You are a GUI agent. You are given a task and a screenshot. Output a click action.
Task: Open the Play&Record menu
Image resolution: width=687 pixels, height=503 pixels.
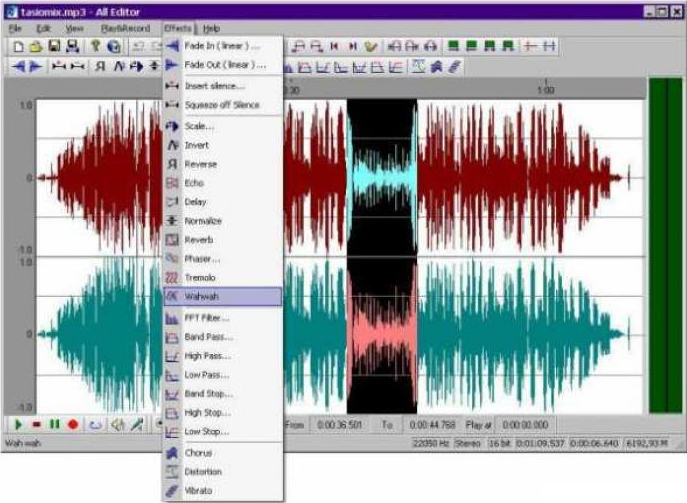point(123,29)
